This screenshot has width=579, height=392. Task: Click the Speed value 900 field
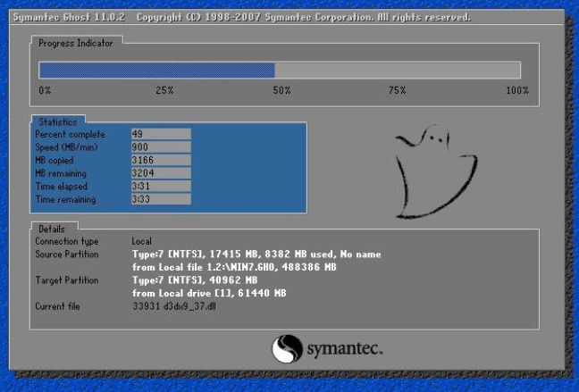(161, 147)
